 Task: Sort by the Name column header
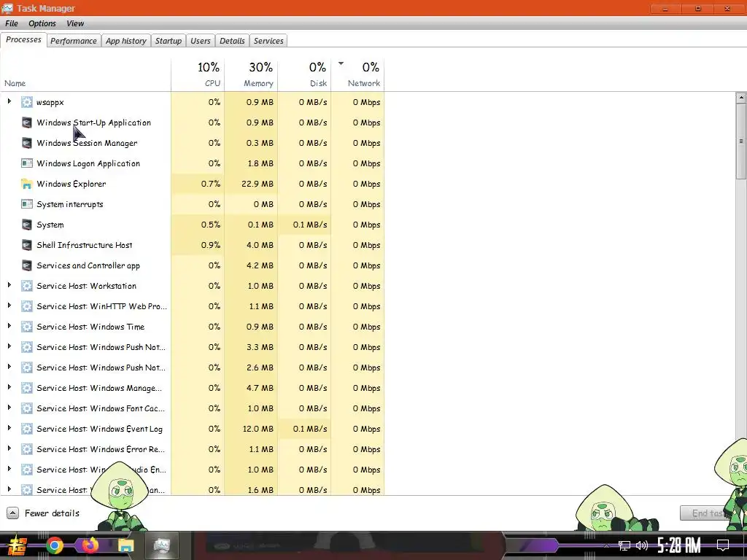point(86,75)
